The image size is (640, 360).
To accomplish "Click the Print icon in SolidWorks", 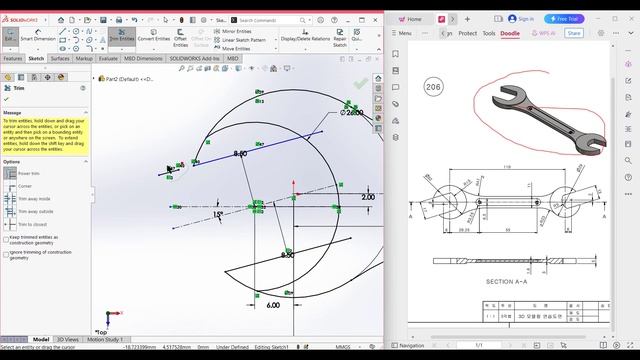I will point(119,20).
